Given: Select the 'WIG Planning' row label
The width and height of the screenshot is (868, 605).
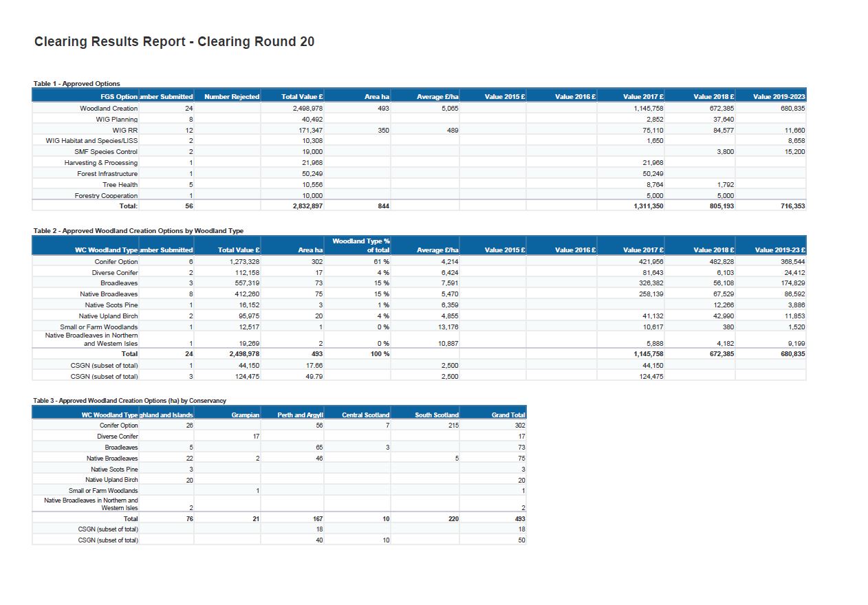Looking at the screenshot, I should pos(116,119).
